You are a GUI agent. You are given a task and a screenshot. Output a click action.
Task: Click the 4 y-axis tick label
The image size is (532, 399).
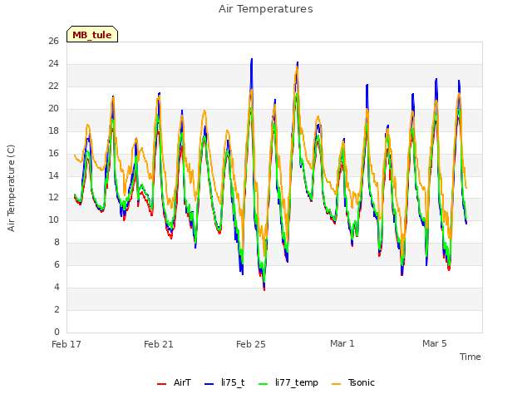[x=57, y=287]
